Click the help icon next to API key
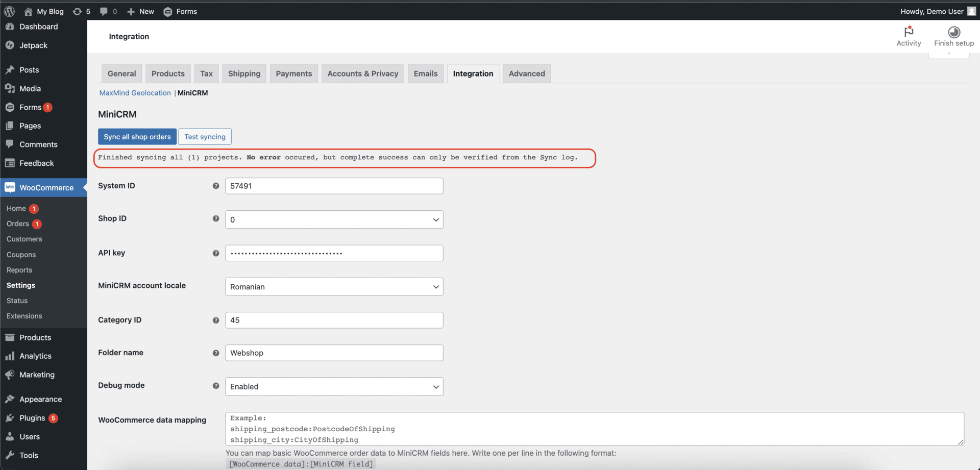The image size is (980, 470). click(216, 253)
